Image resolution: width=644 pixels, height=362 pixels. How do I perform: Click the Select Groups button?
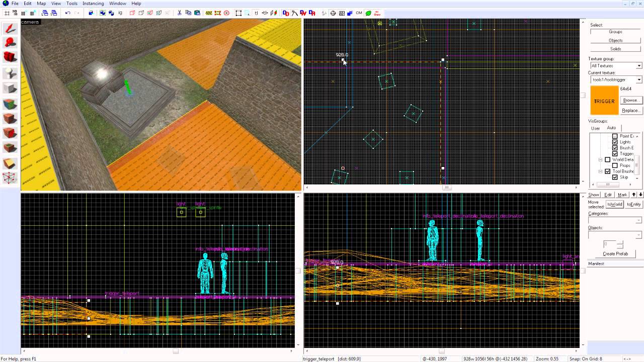(615, 32)
